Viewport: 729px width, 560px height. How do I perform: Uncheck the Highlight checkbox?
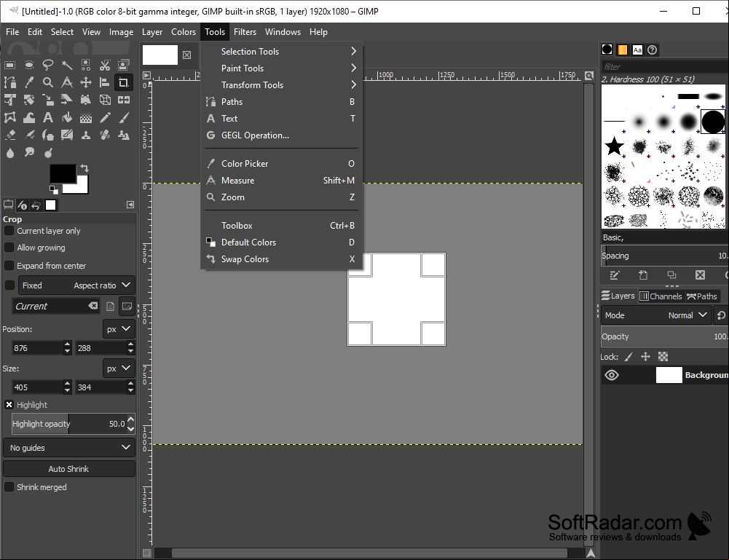pos(9,404)
